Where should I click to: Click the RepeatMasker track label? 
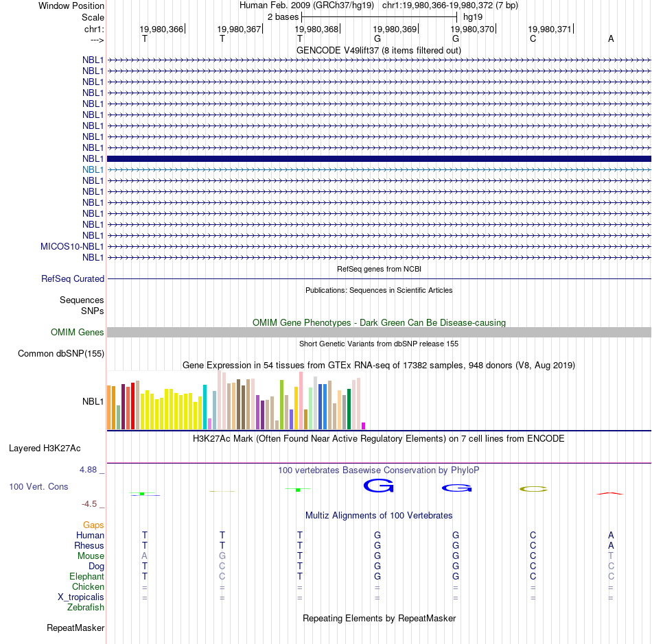pos(75,628)
